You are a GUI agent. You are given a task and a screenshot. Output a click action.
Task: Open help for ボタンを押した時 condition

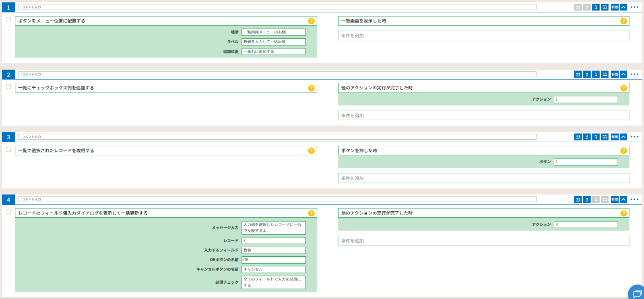click(x=623, y=151)
